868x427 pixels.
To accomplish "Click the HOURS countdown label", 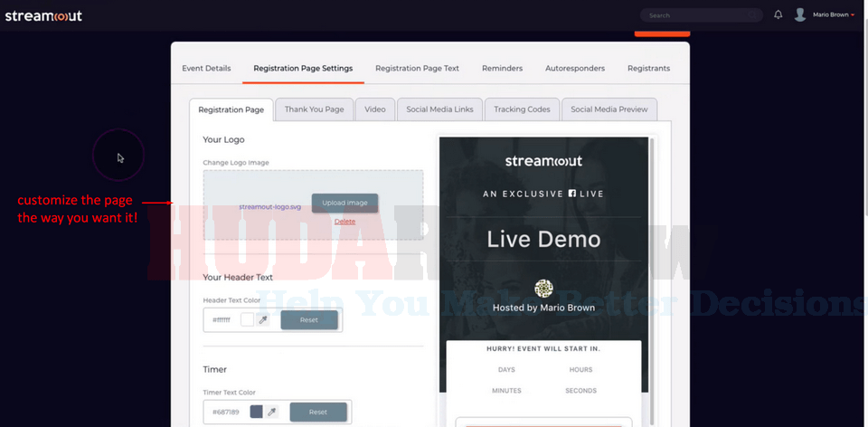I will coord(580,369).
